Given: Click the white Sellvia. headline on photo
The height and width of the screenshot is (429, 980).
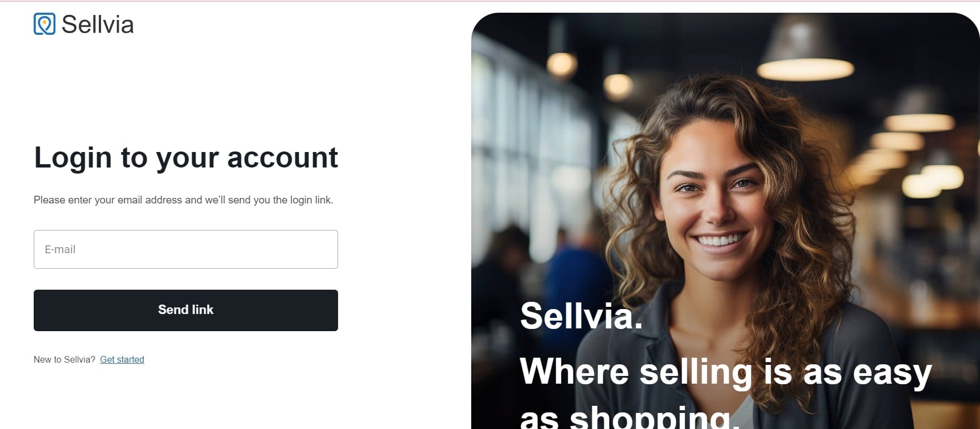Looking at the screenshot, I should click(x=581, y=316).
